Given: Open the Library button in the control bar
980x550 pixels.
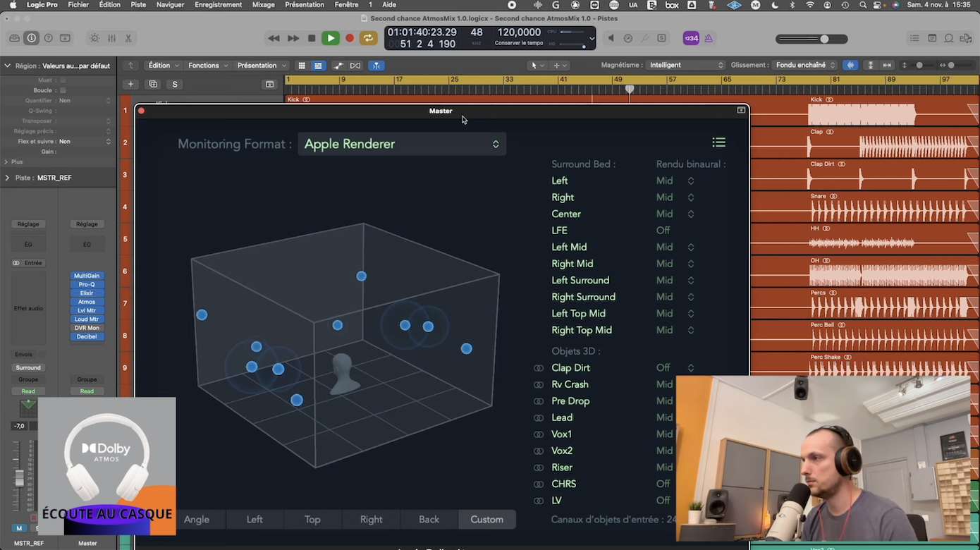Looking at the screenshot, I should (x=14, y=38).
